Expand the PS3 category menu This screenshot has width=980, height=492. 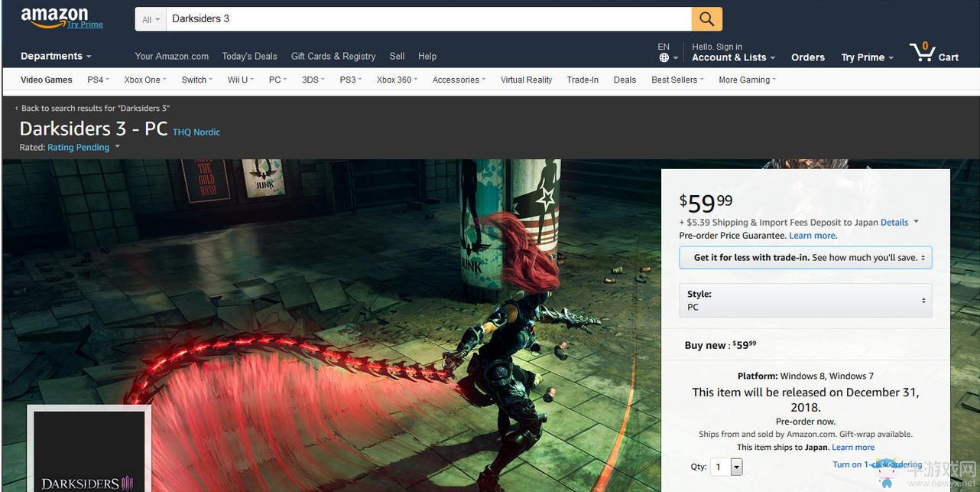pyautogui.click(x=351, y=80)
